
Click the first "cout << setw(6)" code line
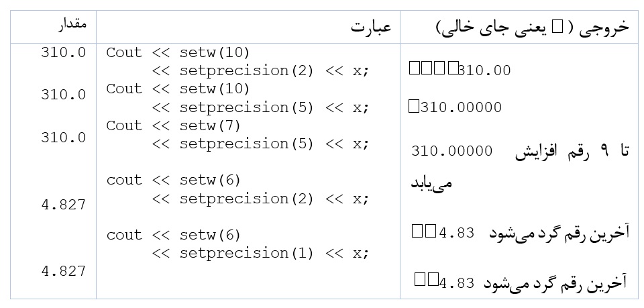coord(173,180)
